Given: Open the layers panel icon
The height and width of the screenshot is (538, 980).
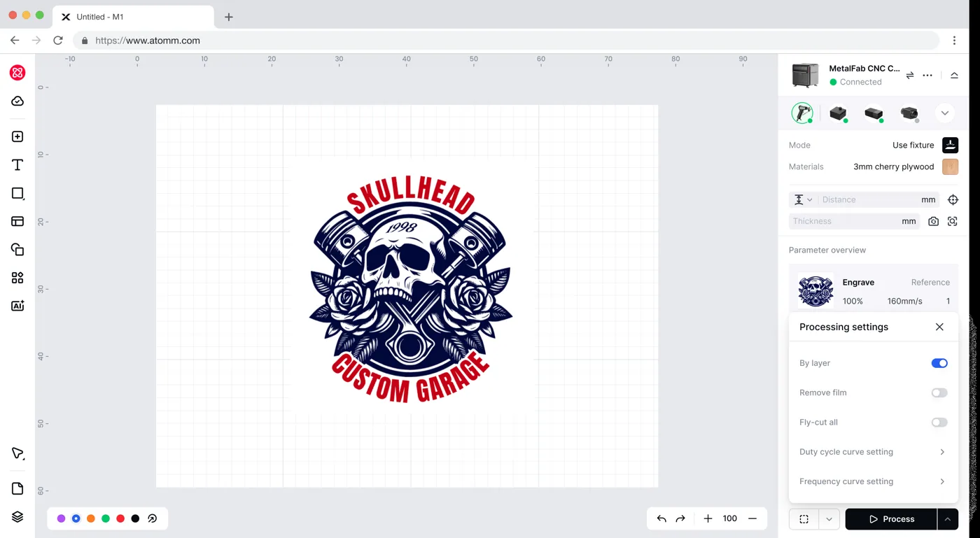Looking at the screenshot, I should (17, 517).
